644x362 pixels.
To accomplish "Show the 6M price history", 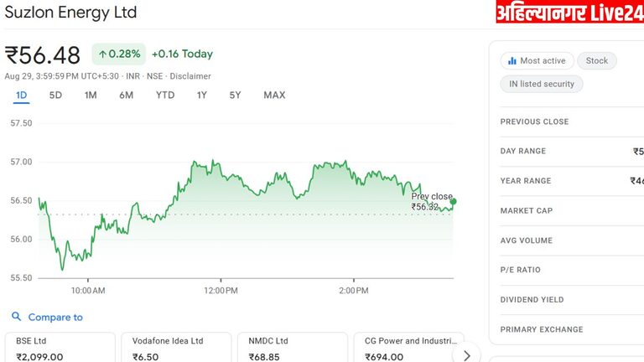I will pos(126,95).
